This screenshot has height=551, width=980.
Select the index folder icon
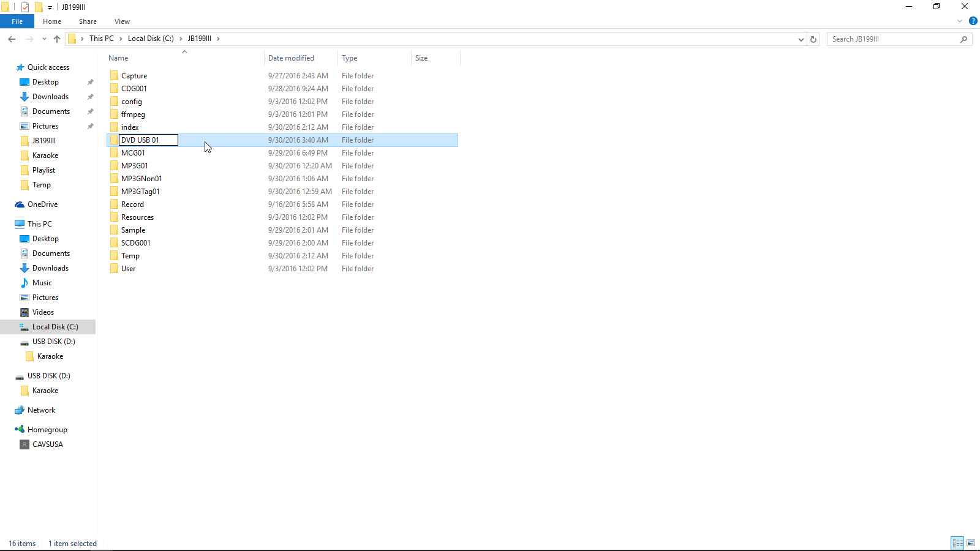tap(114, 127)
